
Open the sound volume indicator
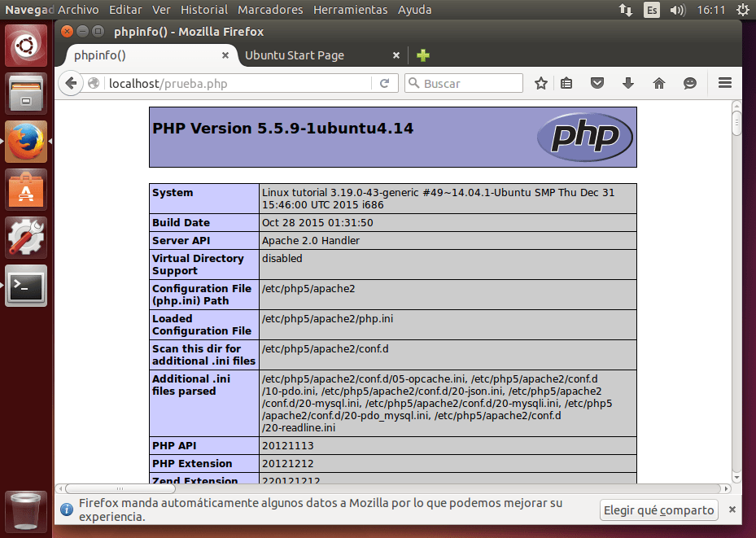(677, 10)
